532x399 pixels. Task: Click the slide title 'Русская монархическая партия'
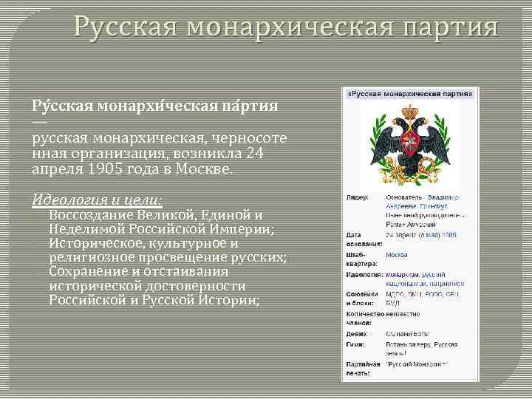tap(285, 27)
